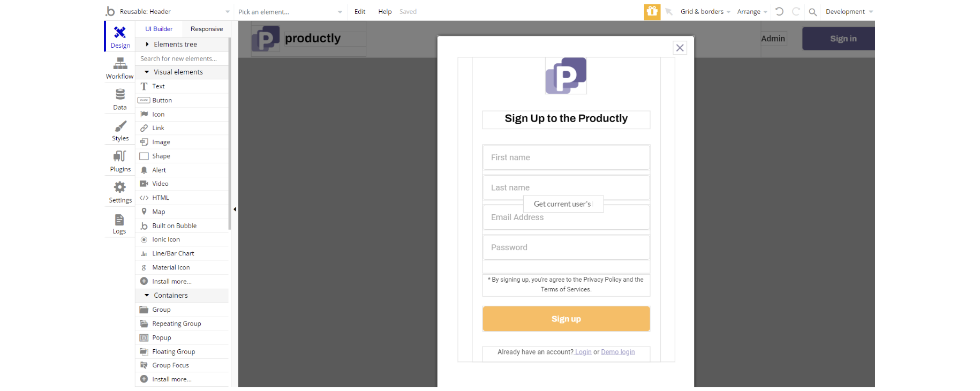Open the Plugins section icon
Screen dimensions: 980x391
[120, 157]
